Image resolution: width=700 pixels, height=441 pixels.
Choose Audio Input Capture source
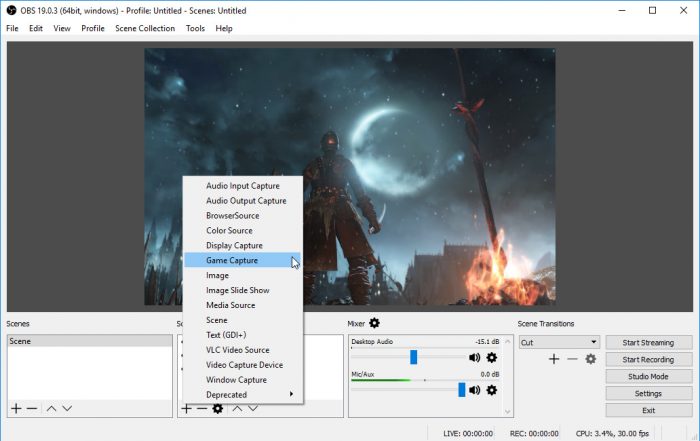pyautogui.click(x=243, y=186)
